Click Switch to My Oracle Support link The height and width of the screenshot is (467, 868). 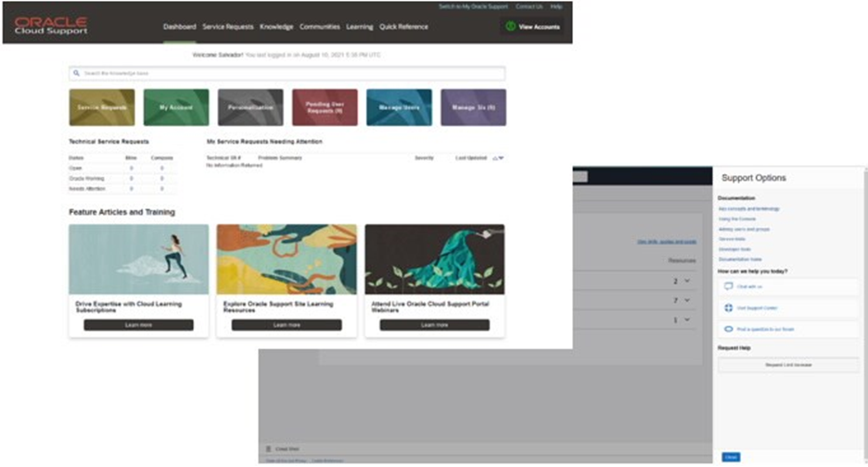tap(473, 6)
